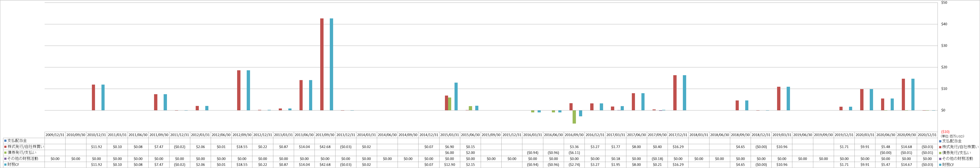Click the 2020/12/31 date header
980x168 pixels.
click(927, 135)
